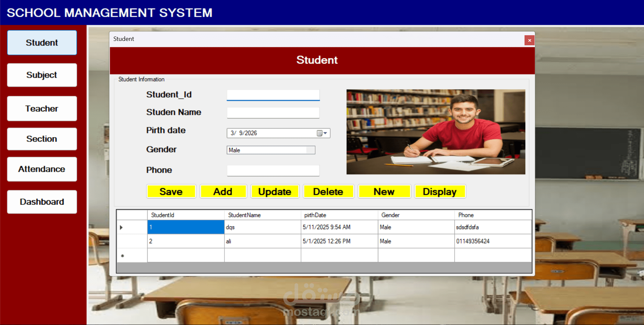Click the Add button
This screenshot has width=644, height=325.
223,191
